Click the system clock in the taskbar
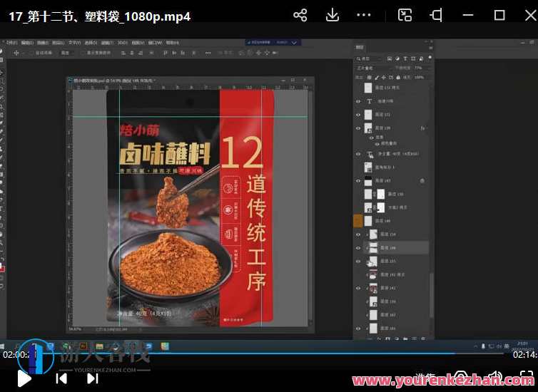The image size is (538, 392). click(522, 346)
